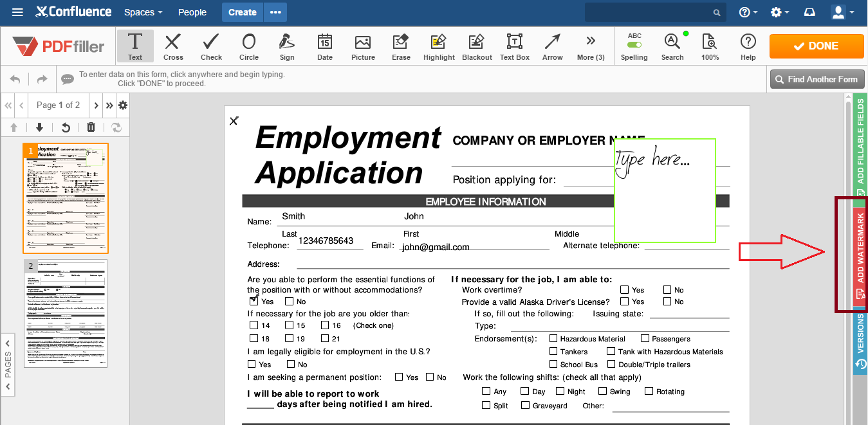The width and height of the screenshot is (868, 425).
Task: Open user profile dropdown
Action: click(x=842, y=12)
